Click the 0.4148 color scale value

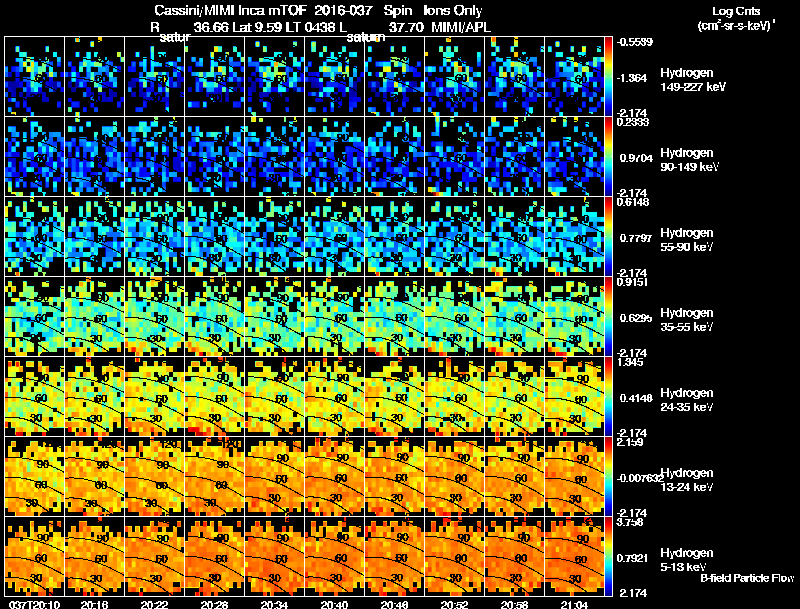[636, 398]
